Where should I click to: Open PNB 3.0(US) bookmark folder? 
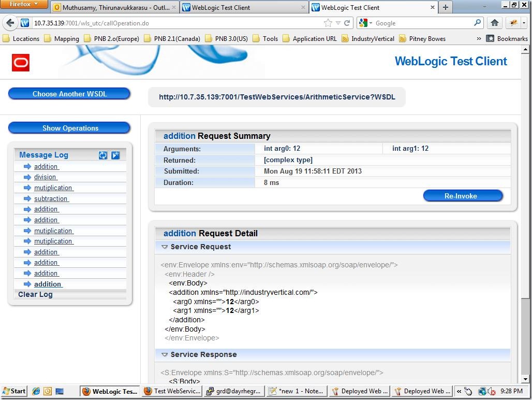(227, 39)
